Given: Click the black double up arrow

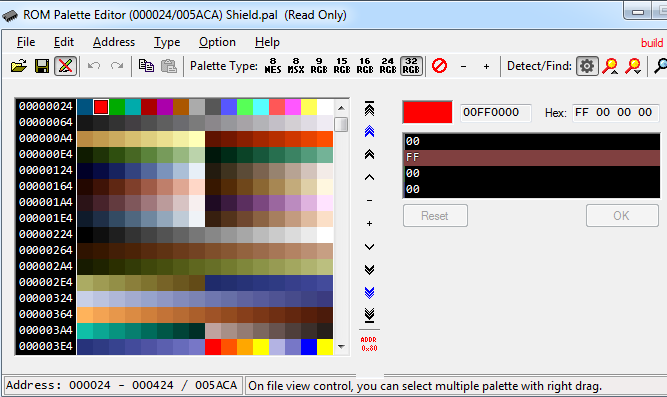Looking at the screenshot, I should 369,154.
